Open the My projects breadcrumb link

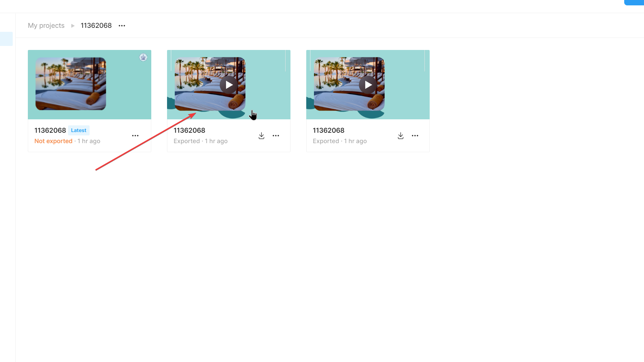46,25
